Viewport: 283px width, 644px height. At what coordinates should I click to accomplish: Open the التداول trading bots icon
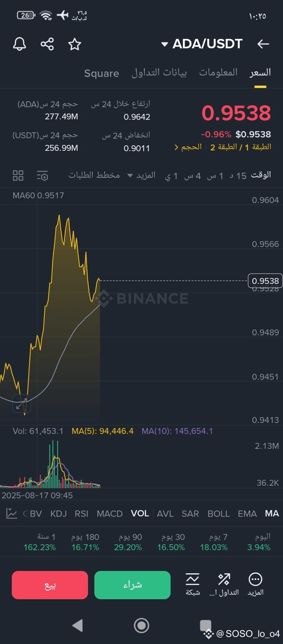(x=224, y=584)
